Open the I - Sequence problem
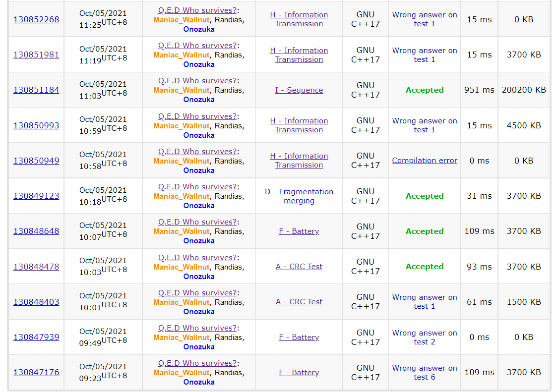The image size is (556, 392). pyautogui.click(x=299, y=90)
